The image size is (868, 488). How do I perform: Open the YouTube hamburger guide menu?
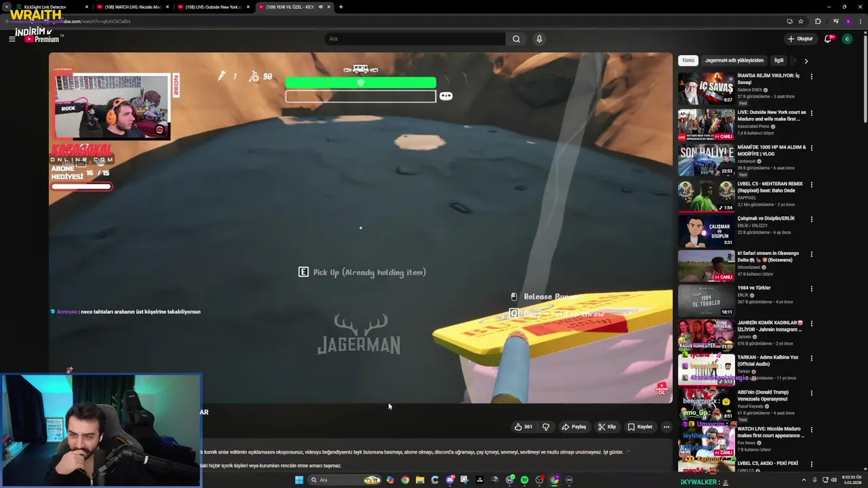coord(12,39)
